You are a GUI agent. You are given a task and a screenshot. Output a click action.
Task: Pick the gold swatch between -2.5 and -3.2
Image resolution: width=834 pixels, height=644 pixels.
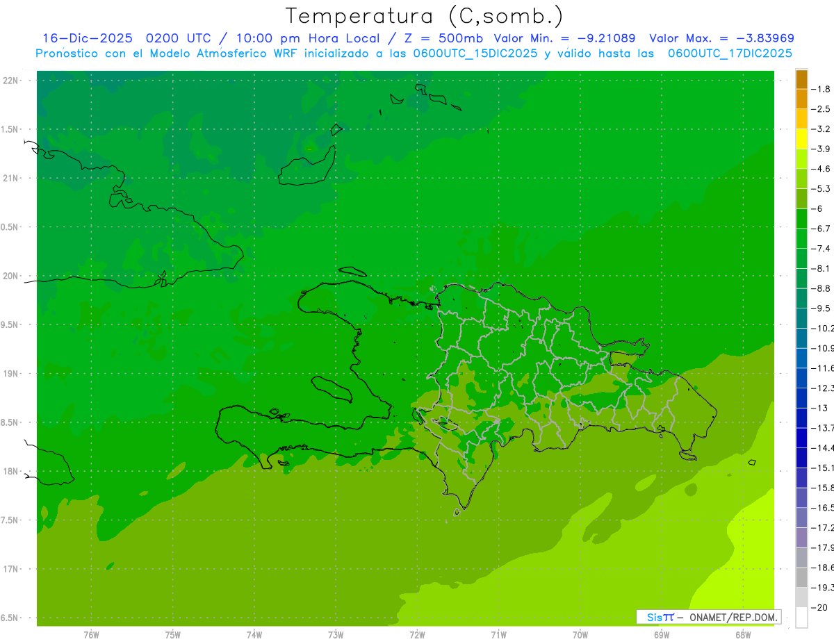802,119
